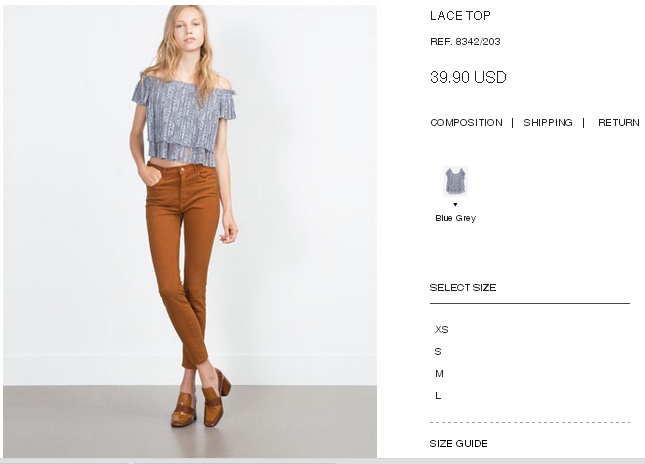Image resolution: width=645 pixels, height=464 pixels.
Task: Pick size L
Action: point(438,396)
